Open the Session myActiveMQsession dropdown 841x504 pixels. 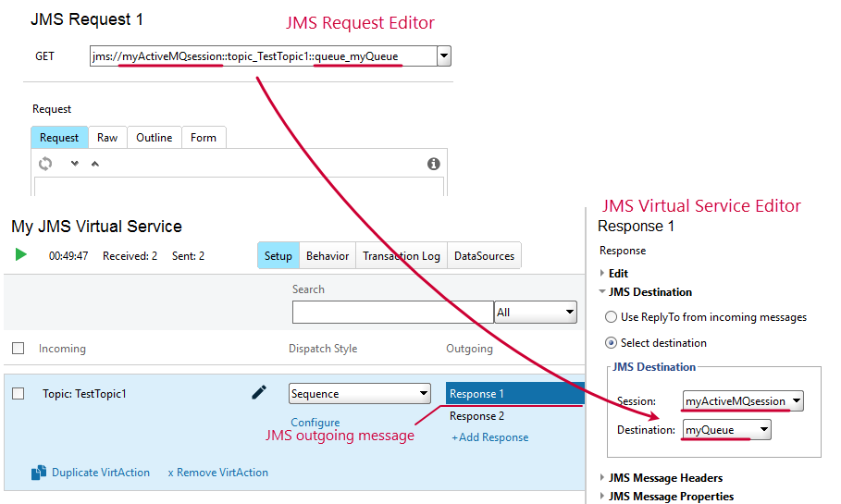pos(797,400)
